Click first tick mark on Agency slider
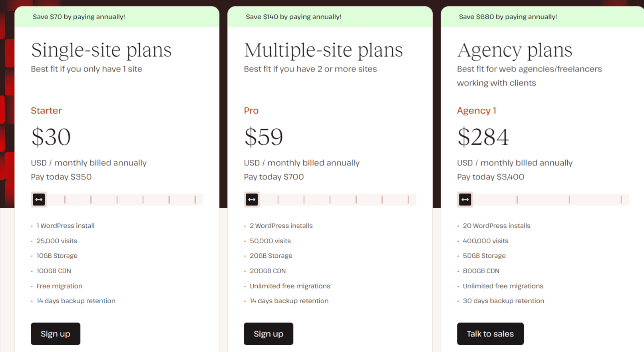The width and height of the screenshot is (644, 352). tap(517, 199)
